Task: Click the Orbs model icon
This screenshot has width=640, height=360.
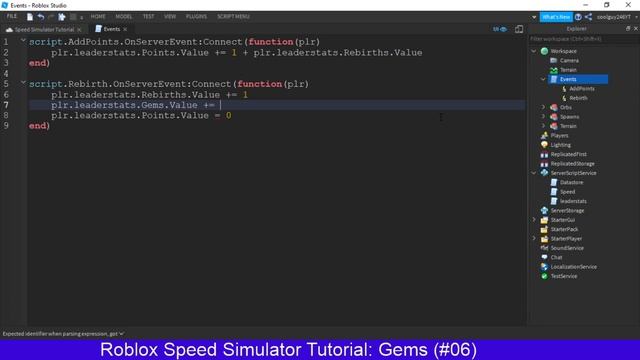Action: pyautogui.click(x=553, y=107)
